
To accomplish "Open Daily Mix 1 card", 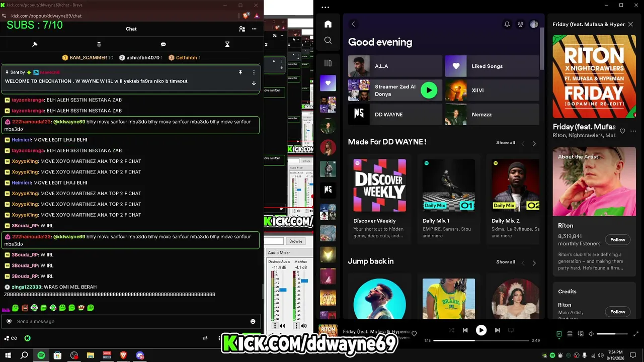I will pos(448,199).
